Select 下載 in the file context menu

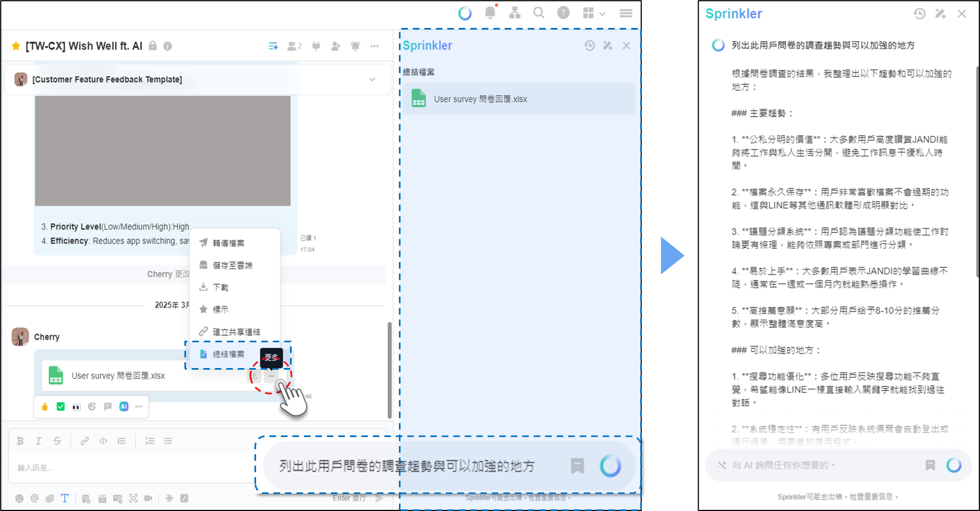coord(235,287)
